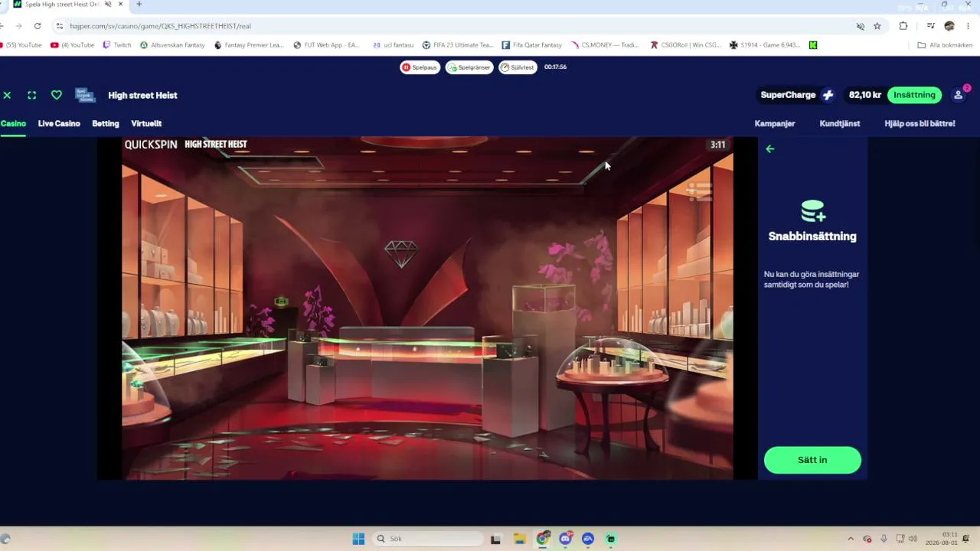Add High street Heist to favorites
This screenshot has width=980, height=551.
click(56, 95)
